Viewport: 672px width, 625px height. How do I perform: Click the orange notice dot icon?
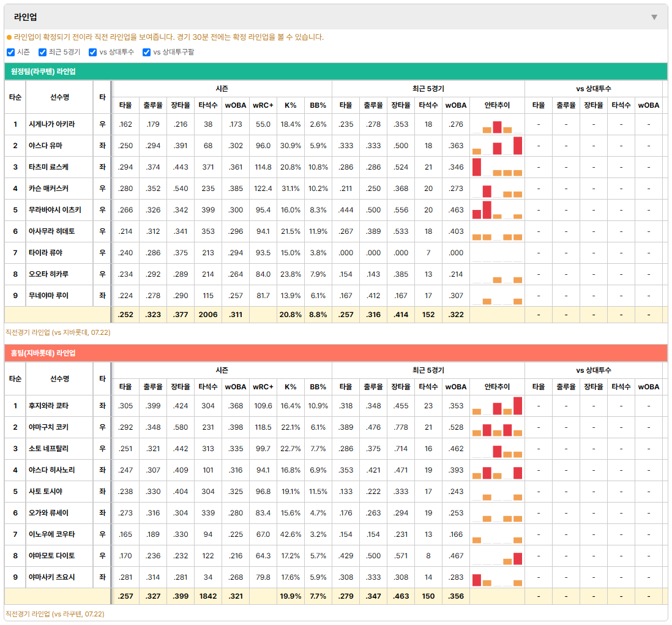point(9,37)
